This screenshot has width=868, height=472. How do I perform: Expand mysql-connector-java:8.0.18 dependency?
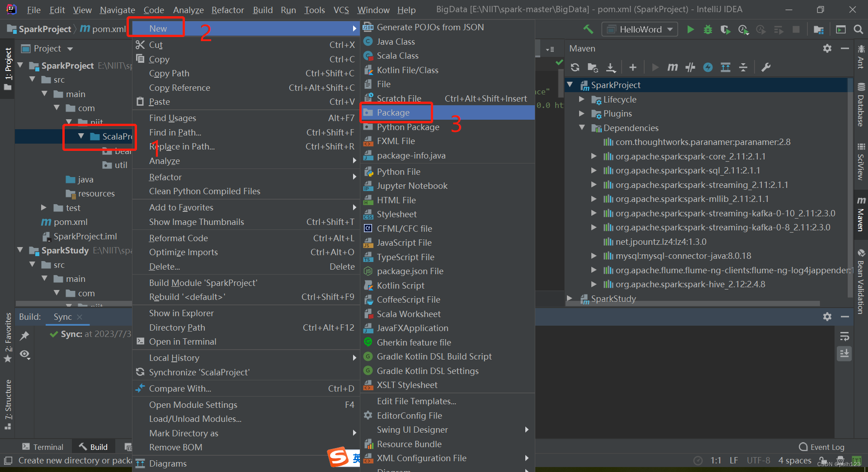[594, 256]
